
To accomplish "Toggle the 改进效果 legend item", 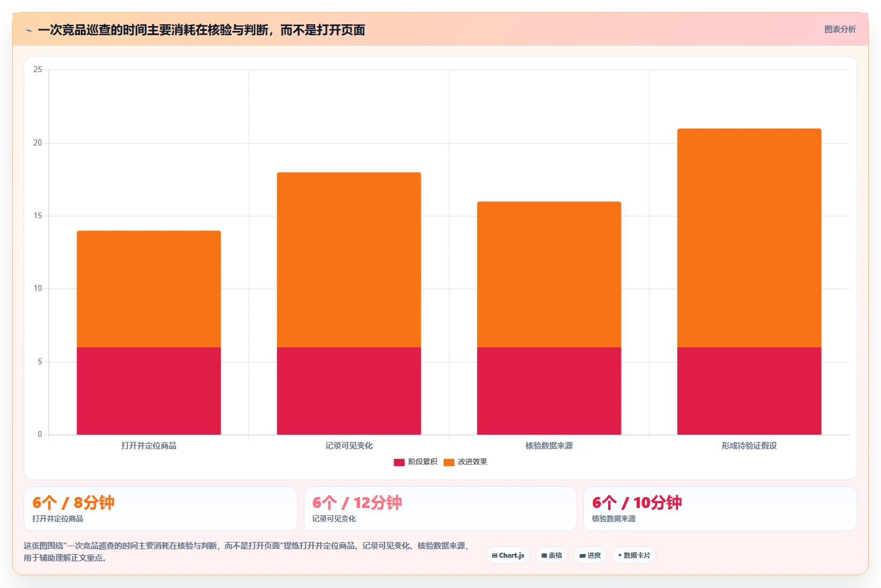I will (x=465, y=462).
